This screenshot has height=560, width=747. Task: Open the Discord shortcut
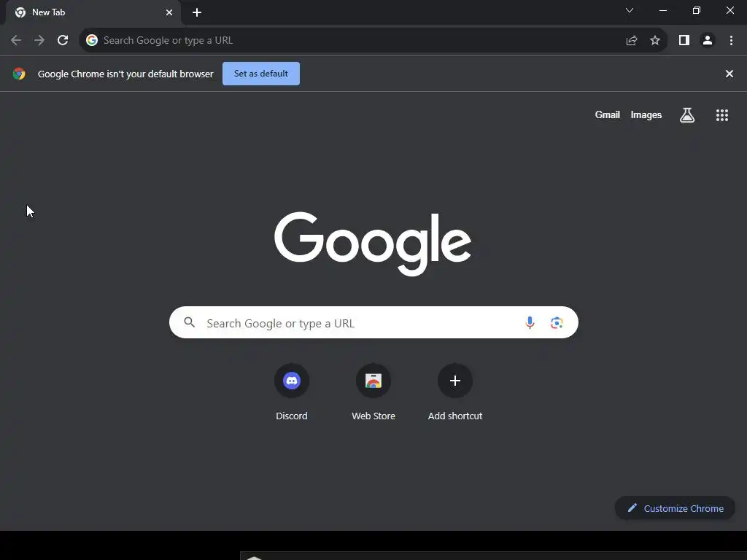click(x=292, y=392)
